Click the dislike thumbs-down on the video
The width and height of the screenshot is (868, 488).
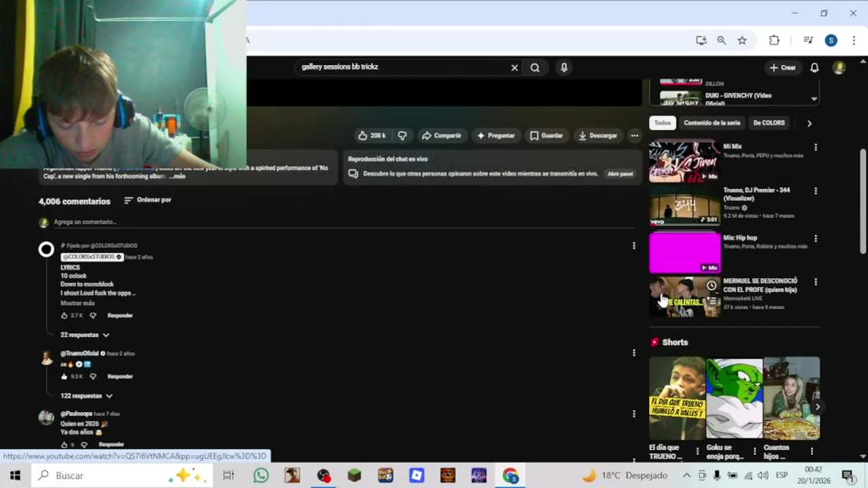[402, 136]
